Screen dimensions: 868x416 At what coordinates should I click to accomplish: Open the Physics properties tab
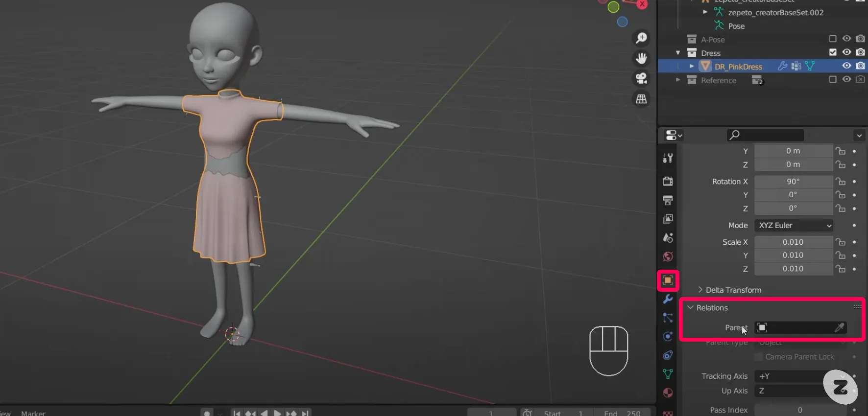(x=668, y=336)
